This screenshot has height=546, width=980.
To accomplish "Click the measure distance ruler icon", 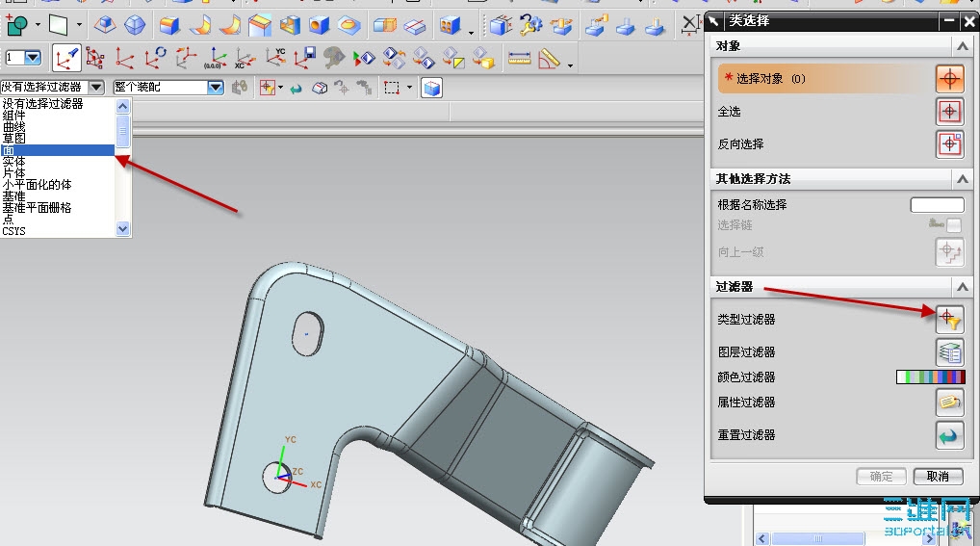I will [520, 58].
